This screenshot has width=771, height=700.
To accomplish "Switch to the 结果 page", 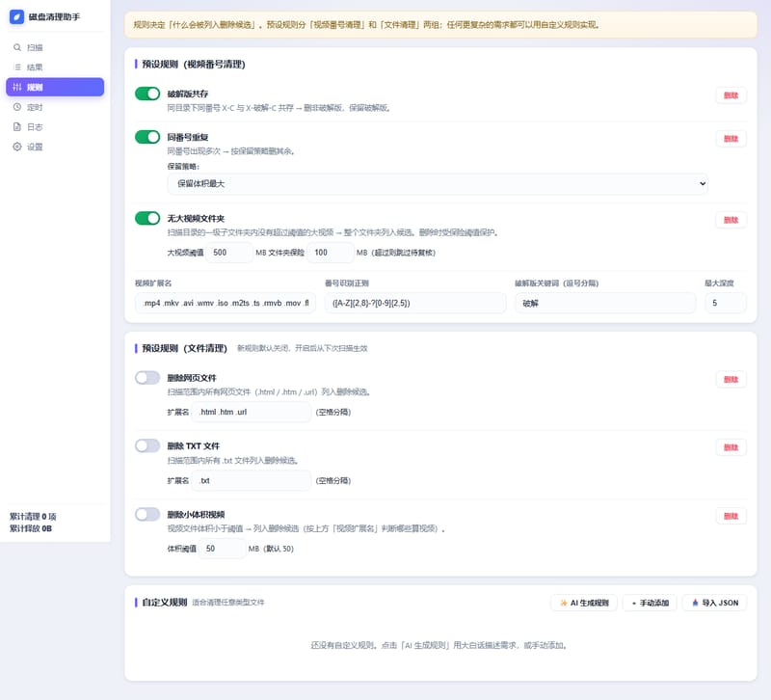I will pyautogui.click(x=55, y=67).
